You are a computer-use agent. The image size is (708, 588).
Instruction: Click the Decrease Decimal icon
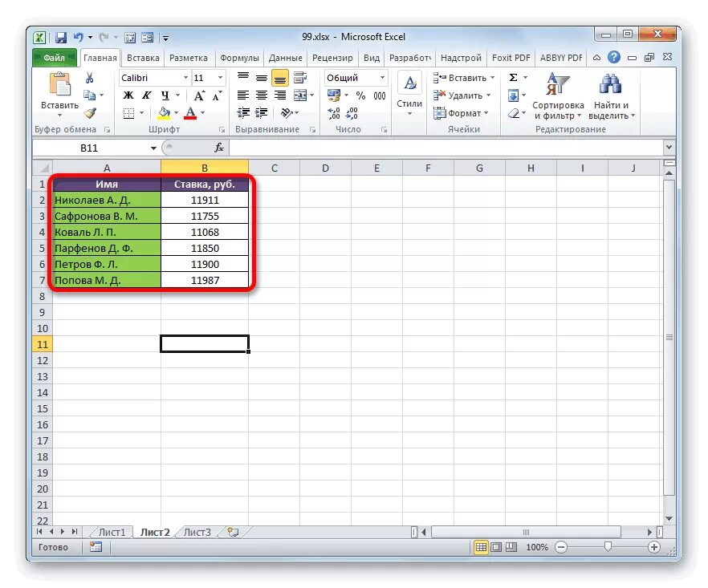[352, 113]
